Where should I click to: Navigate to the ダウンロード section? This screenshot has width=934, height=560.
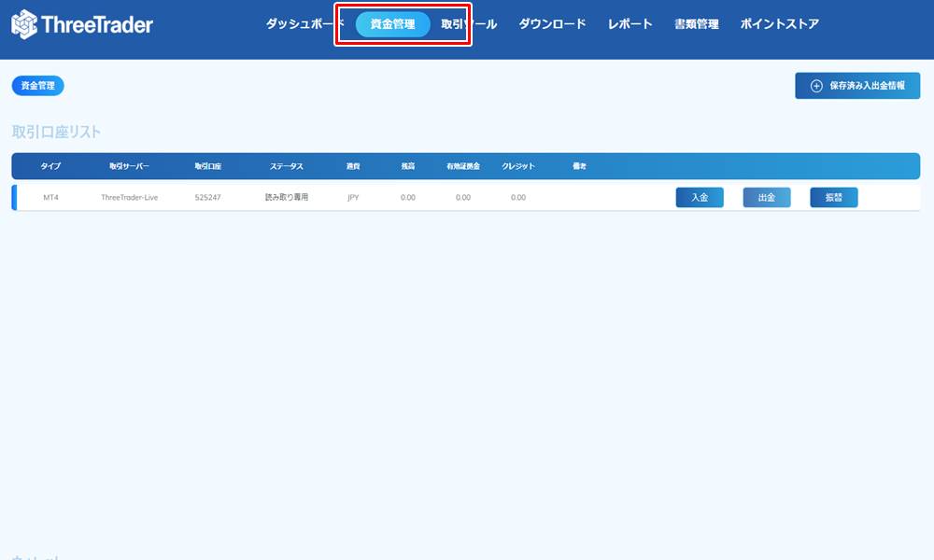(x=550, y=24)
